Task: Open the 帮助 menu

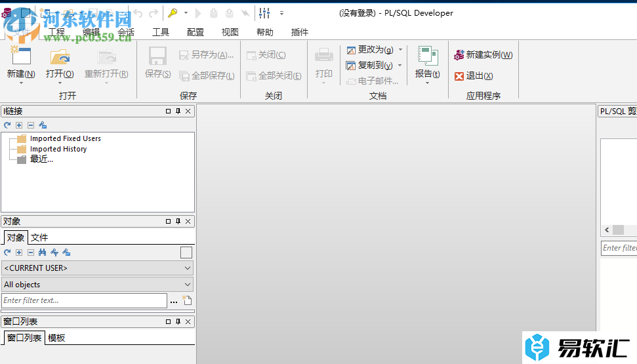Action: (x=265, y=32)
